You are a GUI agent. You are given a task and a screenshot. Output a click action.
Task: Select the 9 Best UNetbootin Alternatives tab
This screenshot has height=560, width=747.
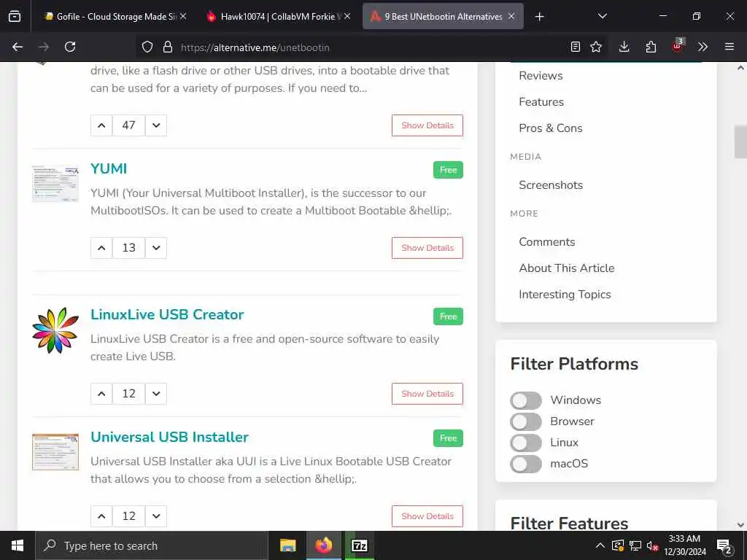[x=443, y=17]
